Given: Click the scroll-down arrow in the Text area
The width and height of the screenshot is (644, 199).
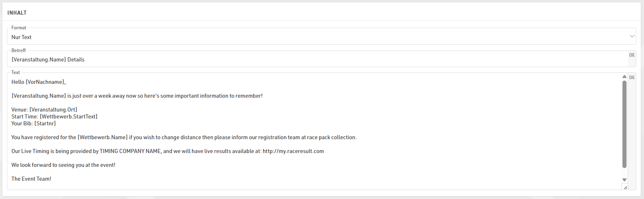Looking at the screenshot, I should (624, 180).
